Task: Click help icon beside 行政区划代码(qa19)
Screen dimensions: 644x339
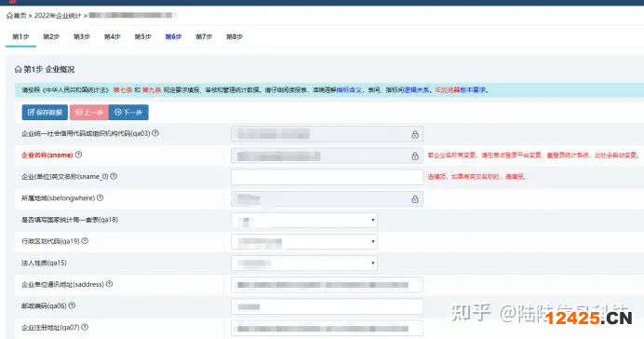Action: point(85,241)
